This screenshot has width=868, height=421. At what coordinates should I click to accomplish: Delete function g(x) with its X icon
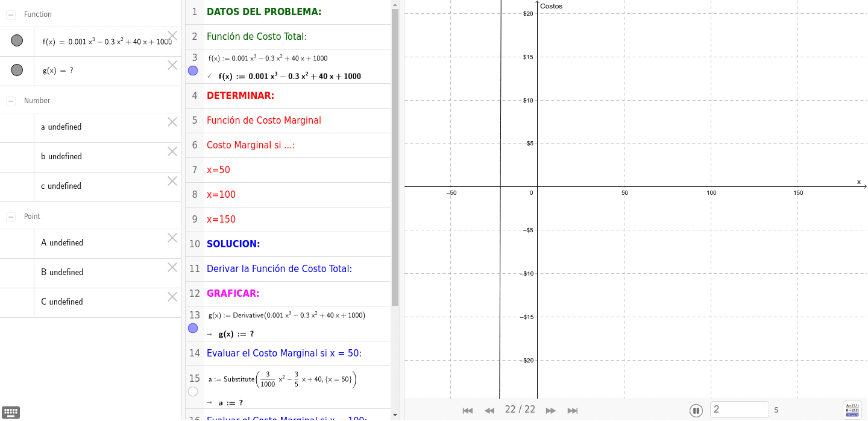tap(172, 65)
